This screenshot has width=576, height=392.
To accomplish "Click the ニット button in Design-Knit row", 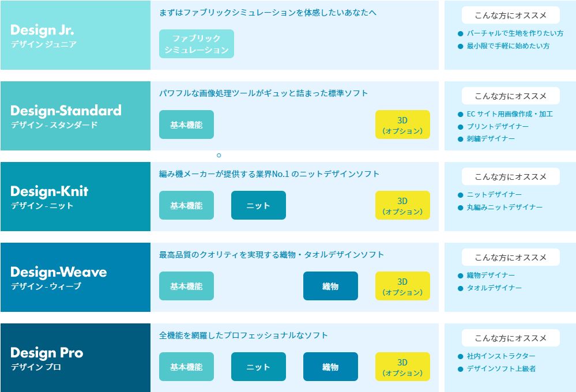I will (258, 205).
